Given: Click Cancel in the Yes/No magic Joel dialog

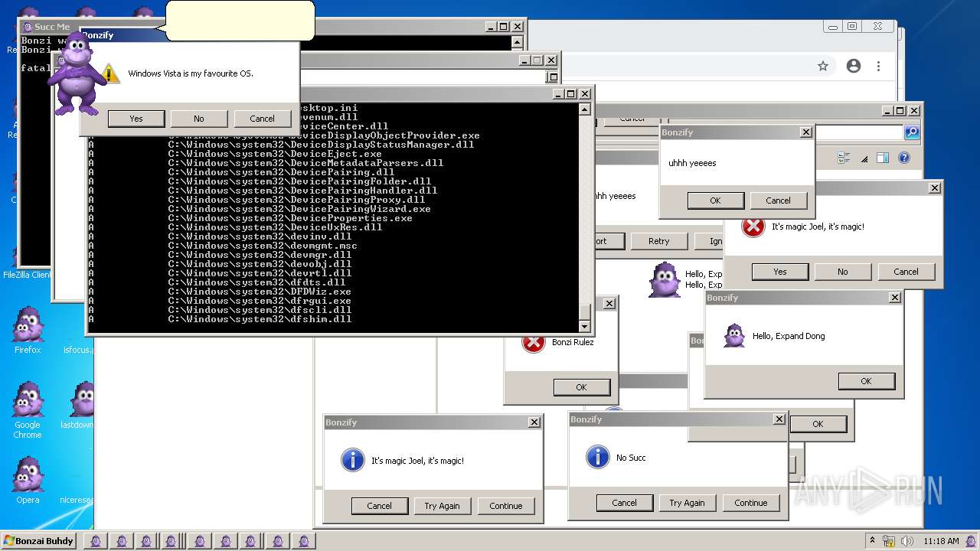Looking at the screenshot, I should [906, 272].
